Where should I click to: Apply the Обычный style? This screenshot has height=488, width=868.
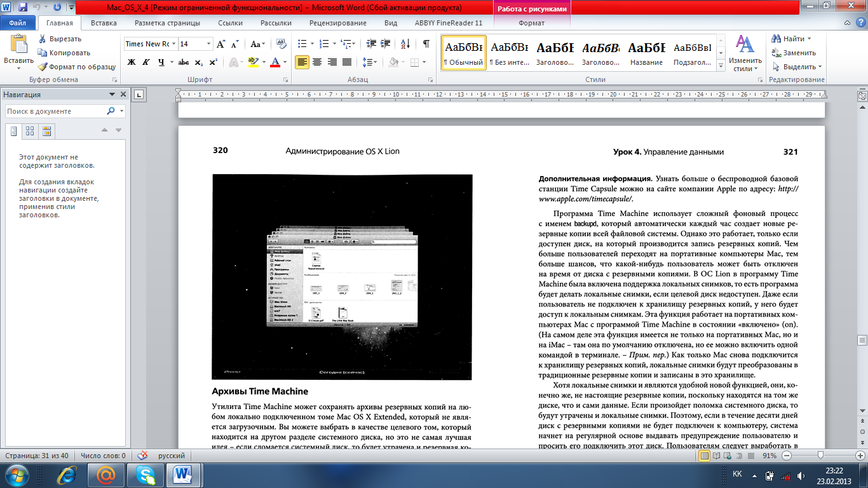(463, 53)
